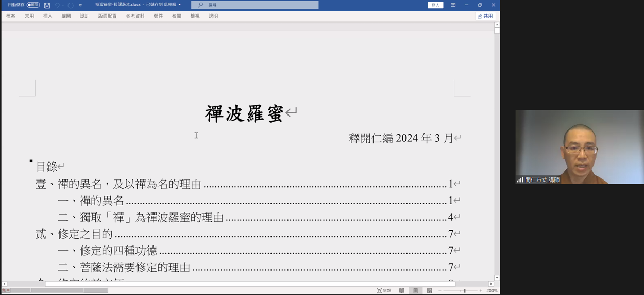Open the 參考資料 (References) ribbon tab
The image size is (644, 295).
(x=135, y=16)
